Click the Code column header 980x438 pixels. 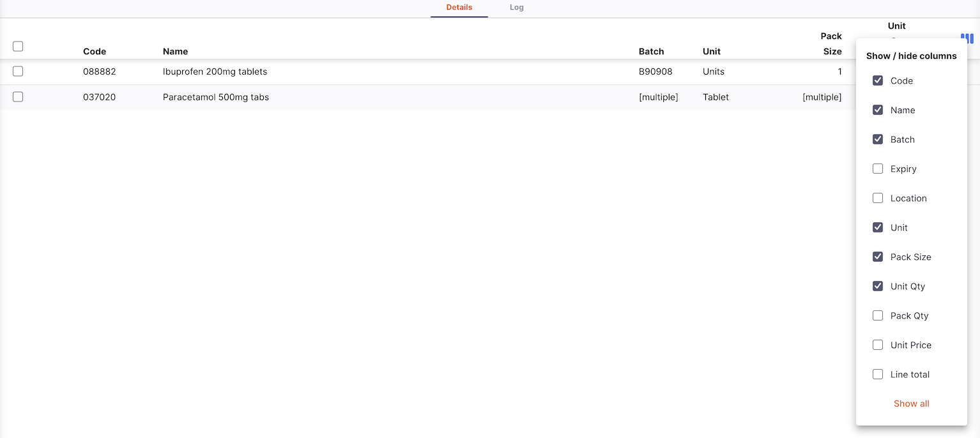95,52
